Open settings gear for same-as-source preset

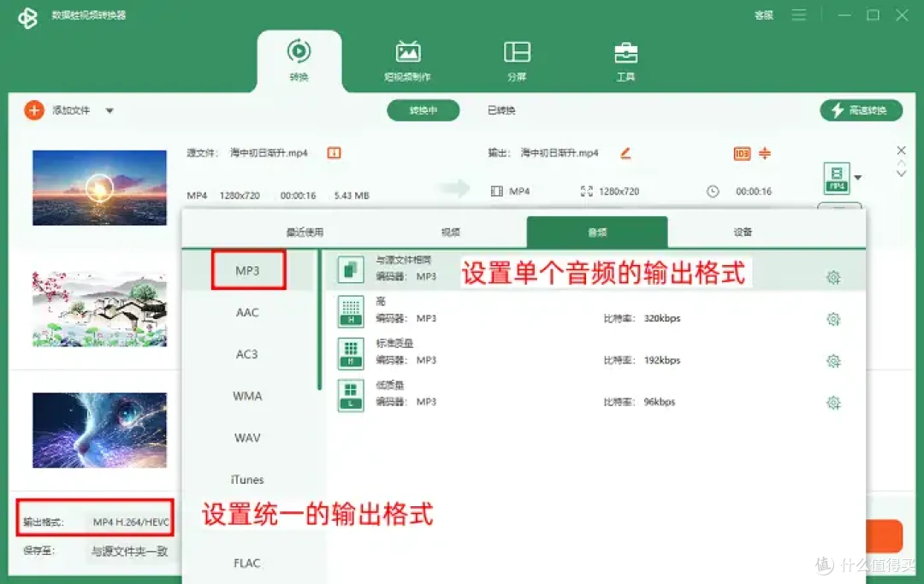833,277
